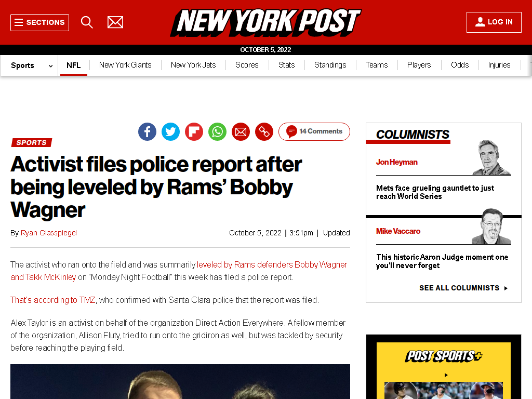Open author Ryan Glasspiegel link

tap(49, 233)
